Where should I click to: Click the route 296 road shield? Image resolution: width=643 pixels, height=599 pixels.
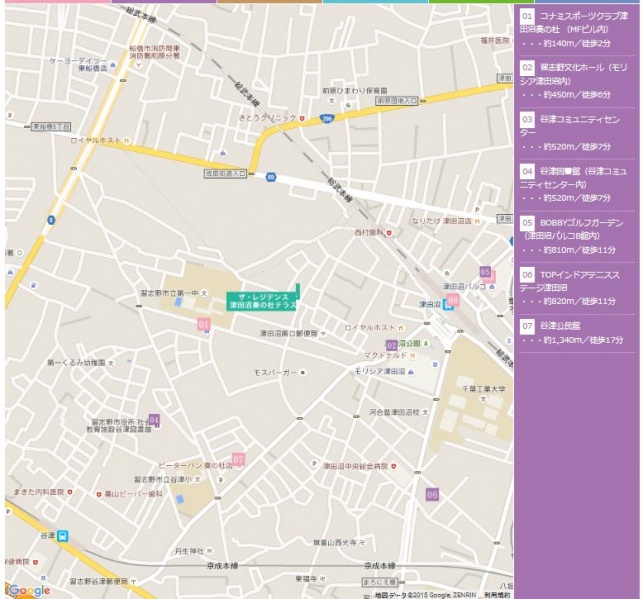click(326, 118)
